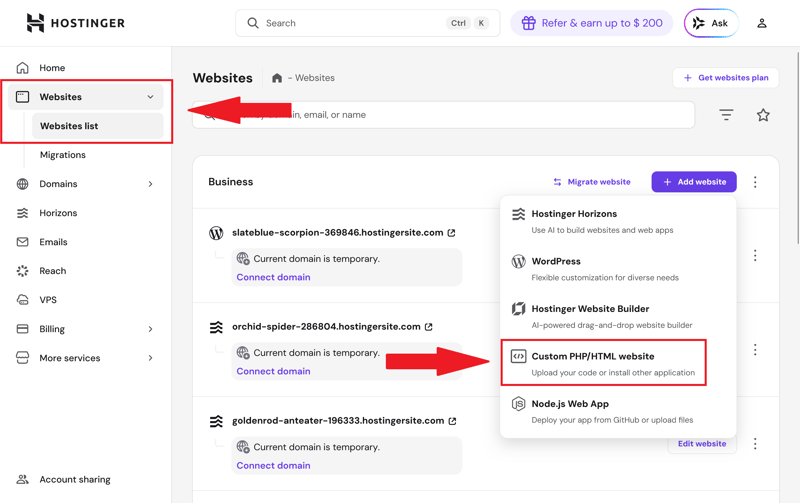Click the Hostinger logo
The width and height of the screenshot is (800, 503).
76,23
